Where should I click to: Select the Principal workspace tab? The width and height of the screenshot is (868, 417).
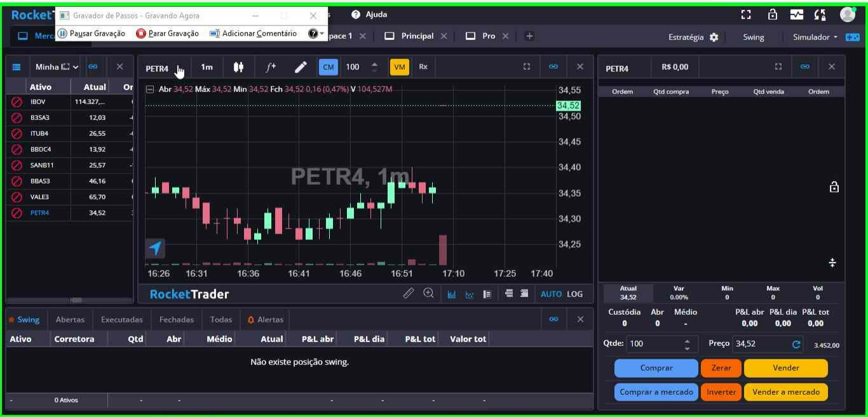(416, 36)
